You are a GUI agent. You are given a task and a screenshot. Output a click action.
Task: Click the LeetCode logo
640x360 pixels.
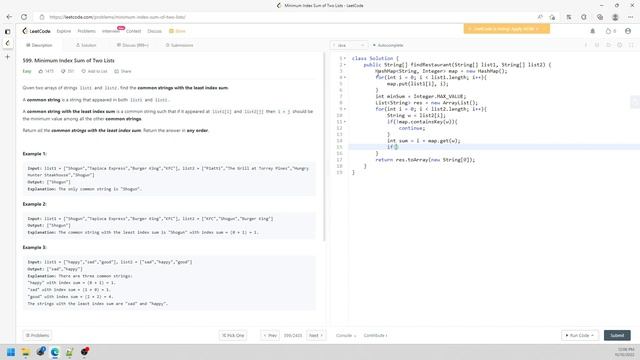pyautogui.click(x=36, y=31)
